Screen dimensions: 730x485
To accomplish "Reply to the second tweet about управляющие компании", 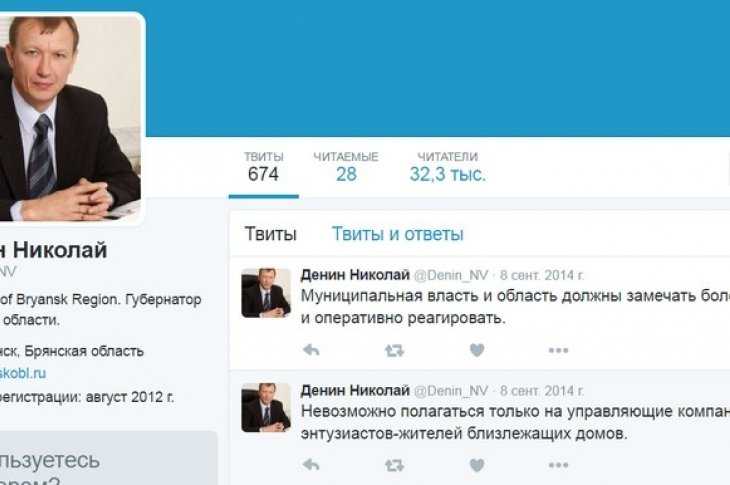I will click(311, 465).
